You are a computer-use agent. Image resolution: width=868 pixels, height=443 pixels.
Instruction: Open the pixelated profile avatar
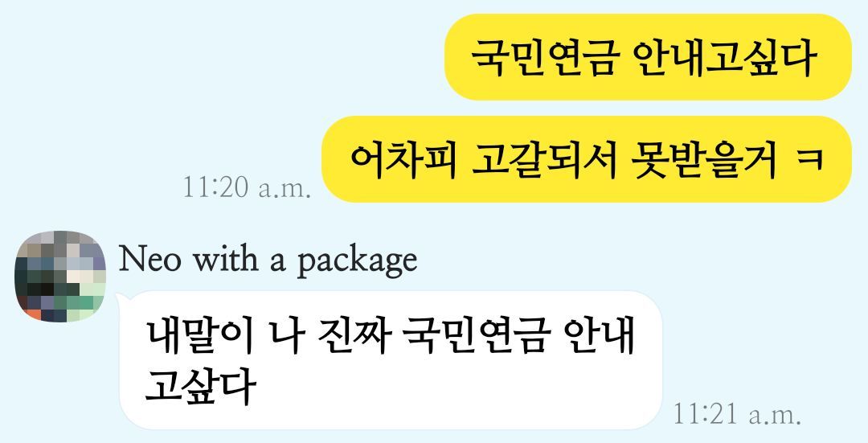[x=59, y=276]
